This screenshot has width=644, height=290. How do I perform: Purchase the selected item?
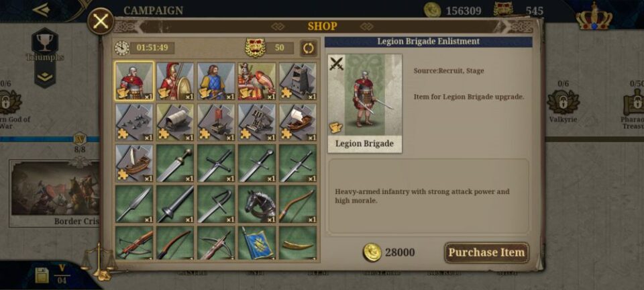pos(487,252)
